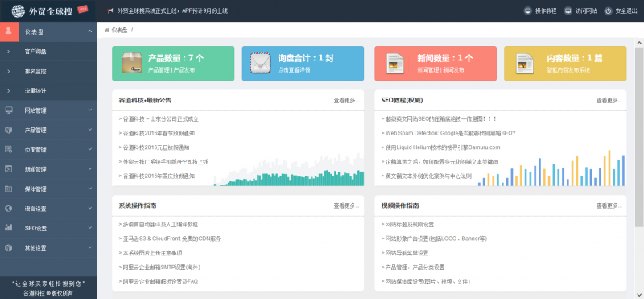Screen dimensions: 644x299
Task: Click the 操作教程 monitor icon
Action: [528, 11]
